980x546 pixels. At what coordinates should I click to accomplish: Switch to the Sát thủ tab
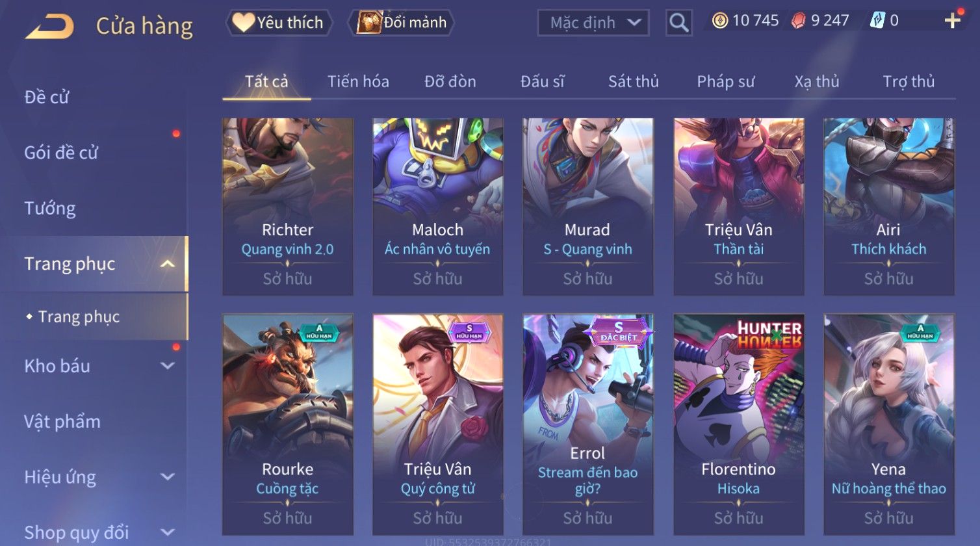633,82
